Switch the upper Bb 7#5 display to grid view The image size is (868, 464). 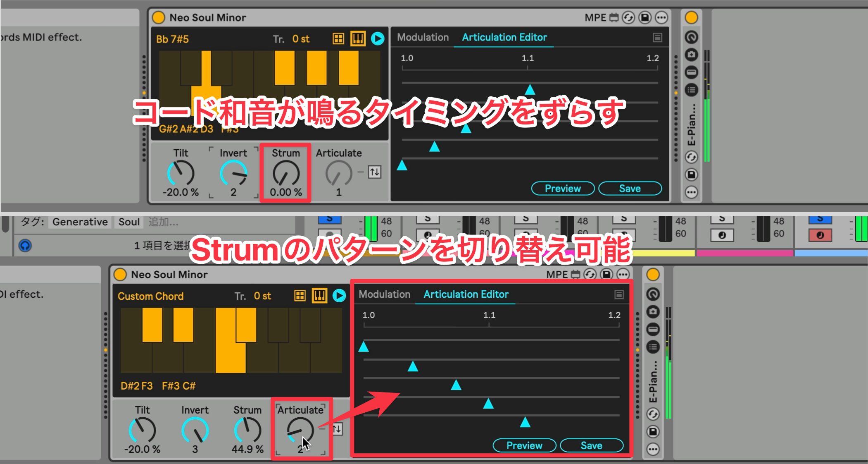coord(338,39)
